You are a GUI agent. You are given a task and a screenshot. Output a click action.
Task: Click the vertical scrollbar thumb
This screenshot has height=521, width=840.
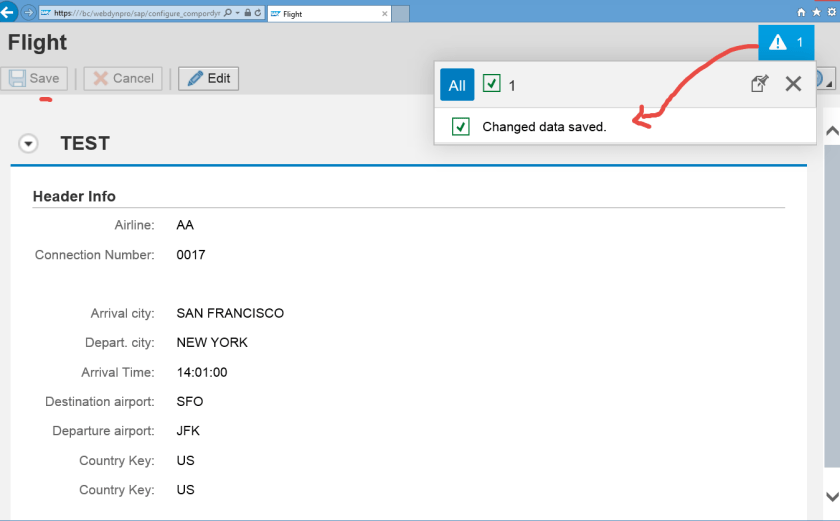(x=832, y=306)
